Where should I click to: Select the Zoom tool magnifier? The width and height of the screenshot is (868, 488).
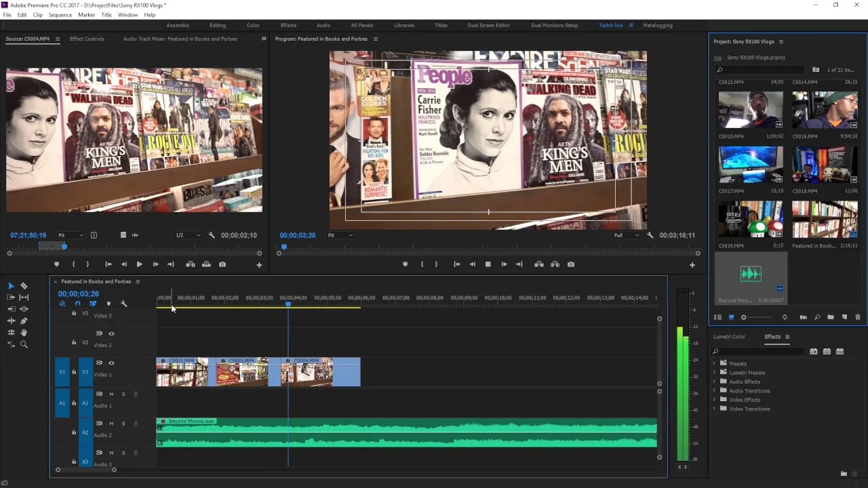click(x=24, y=344)
